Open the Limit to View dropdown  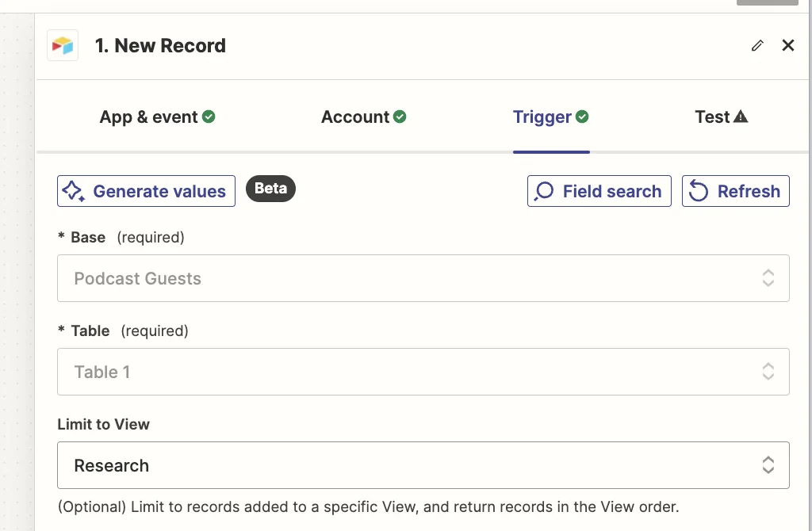[423, 465]
